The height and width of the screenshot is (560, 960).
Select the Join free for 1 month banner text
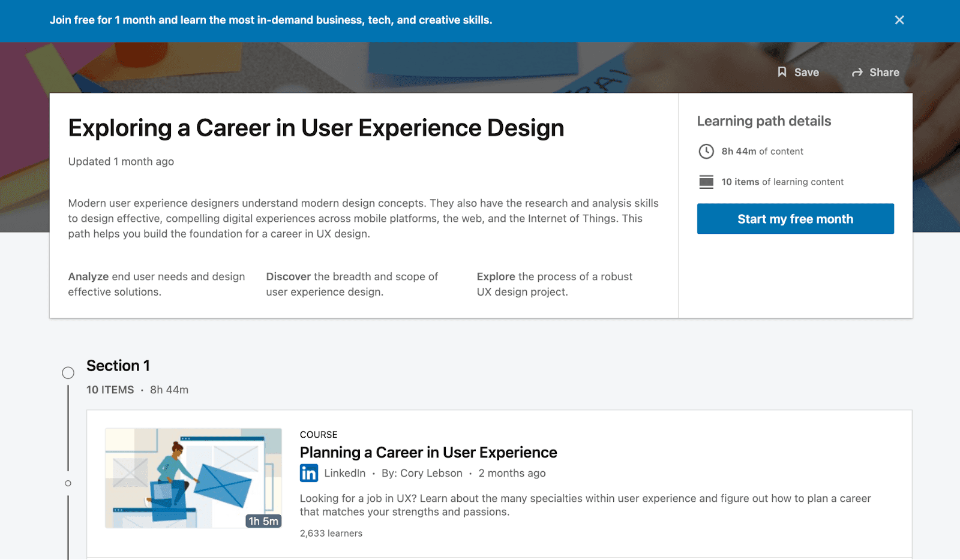271,20
